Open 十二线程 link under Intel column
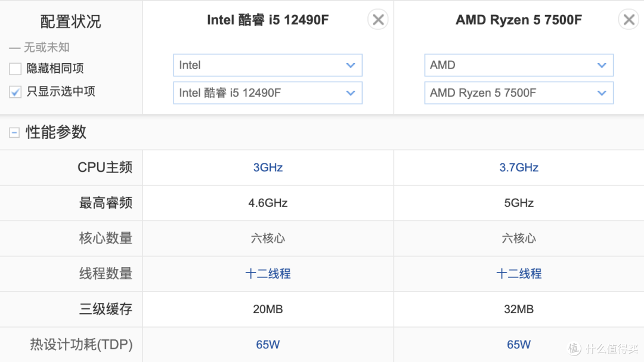644x362 pixels. (268, 274)
